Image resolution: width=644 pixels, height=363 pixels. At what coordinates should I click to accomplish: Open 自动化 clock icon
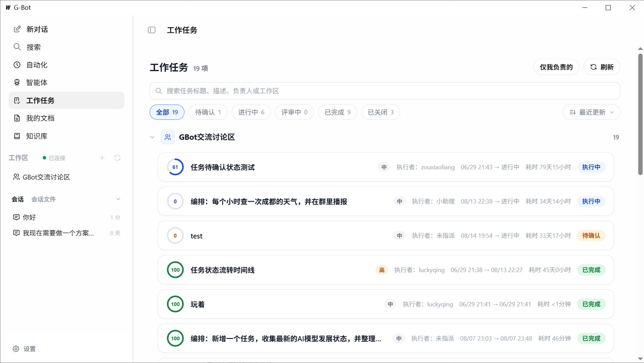(17, 65)
